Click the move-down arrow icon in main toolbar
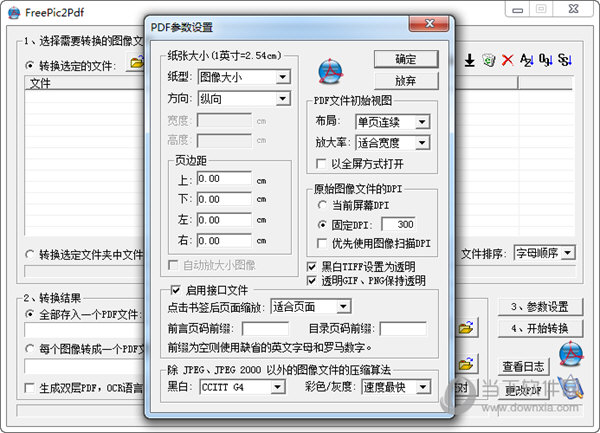 point(470,60)
